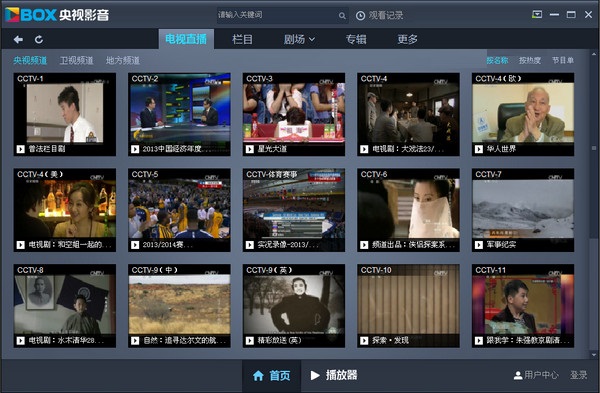Click play icon under CCTV-体育赛事

[x=250, y=245]
